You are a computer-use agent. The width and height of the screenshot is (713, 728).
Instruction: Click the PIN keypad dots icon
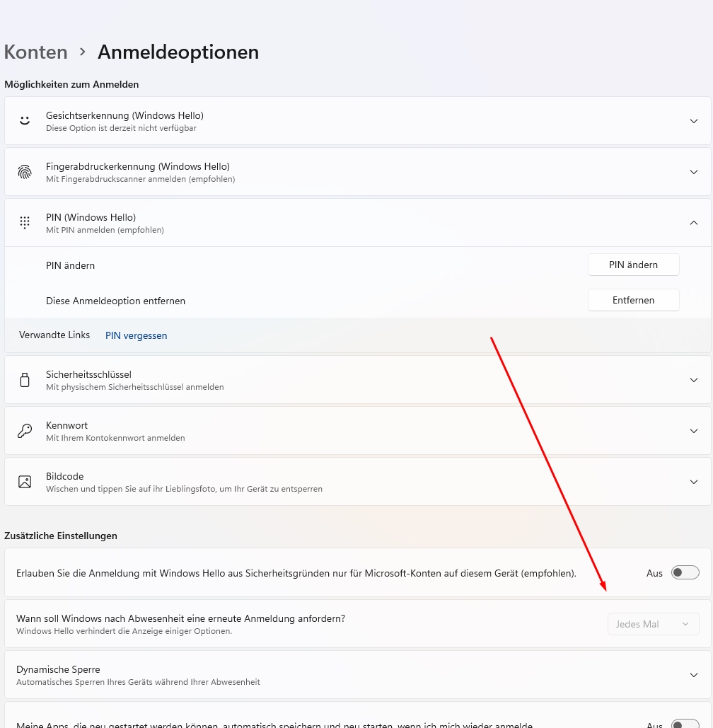[x=25, y=223]
